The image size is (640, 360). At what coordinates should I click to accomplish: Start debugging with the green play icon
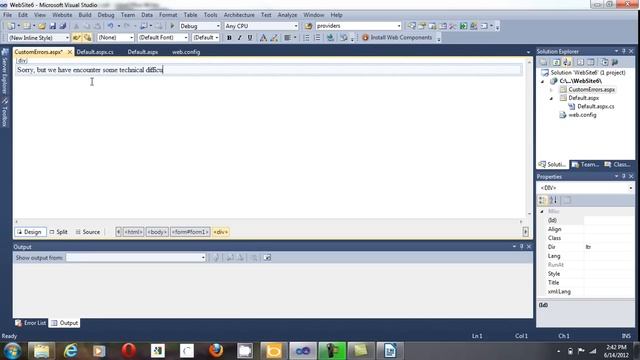point(172,26)
